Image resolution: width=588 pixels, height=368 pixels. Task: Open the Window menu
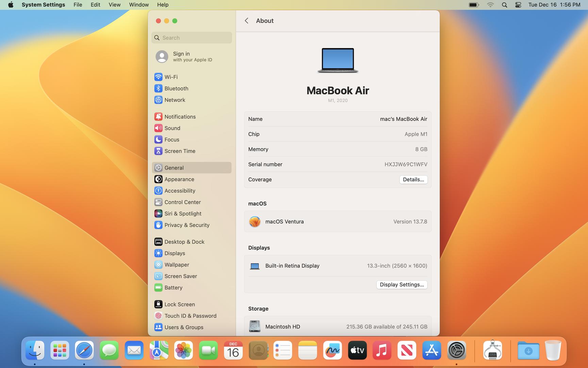pyautogui.click(x=138, y=5)
